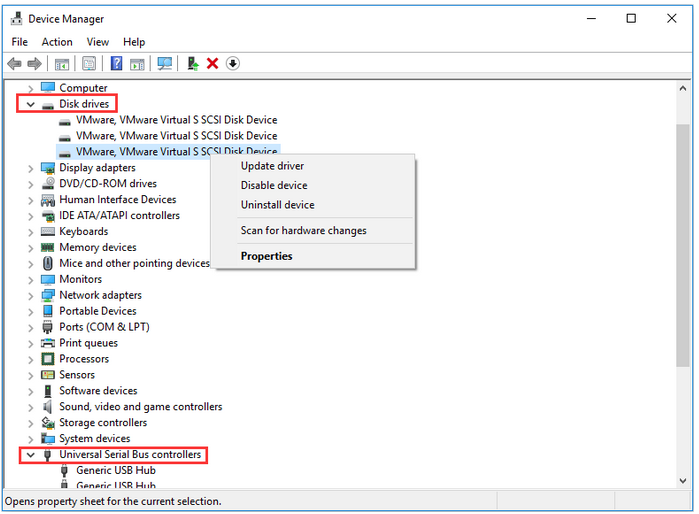Select Uninstall device in the context menu
The width and height of the screenshot is (699, 514).
click(277, 205)
